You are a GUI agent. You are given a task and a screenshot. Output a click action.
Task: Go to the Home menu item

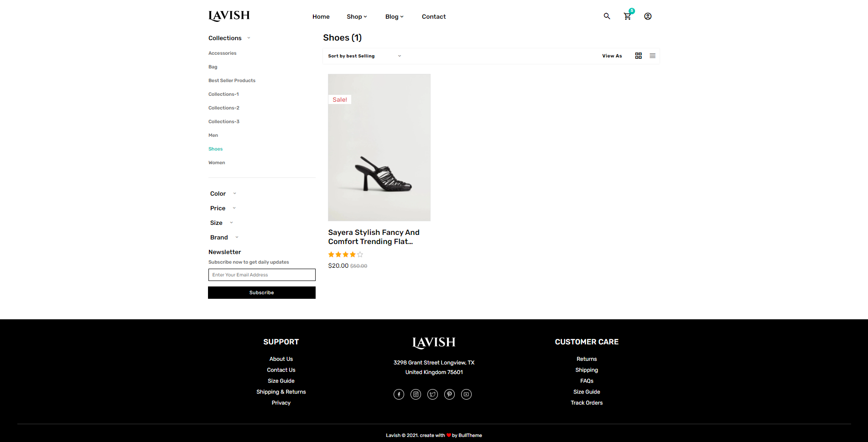[321, 16]
